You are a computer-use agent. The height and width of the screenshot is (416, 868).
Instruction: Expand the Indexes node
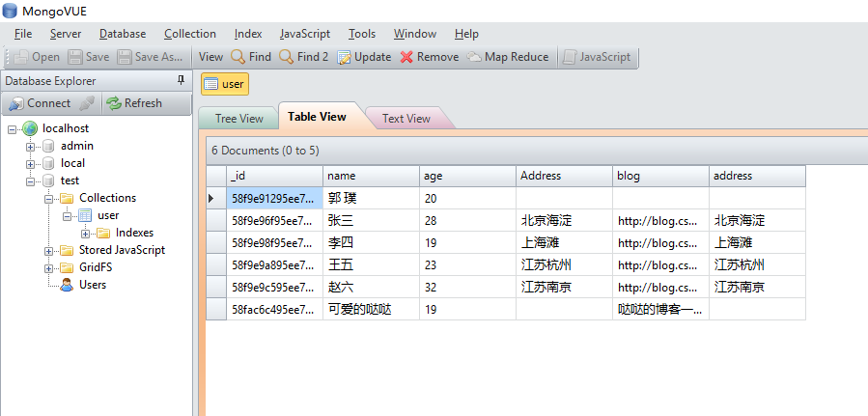[85, 234]
